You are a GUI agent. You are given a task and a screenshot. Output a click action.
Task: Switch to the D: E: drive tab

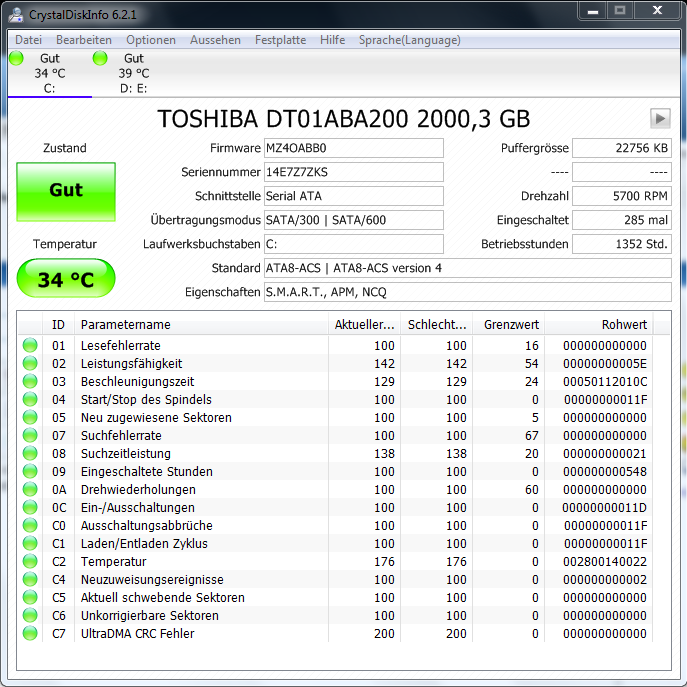click(x=133, y=73)
